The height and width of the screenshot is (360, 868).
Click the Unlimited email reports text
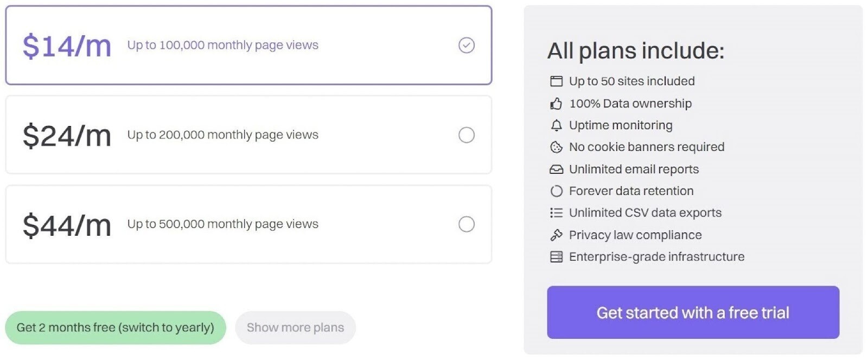634,169
